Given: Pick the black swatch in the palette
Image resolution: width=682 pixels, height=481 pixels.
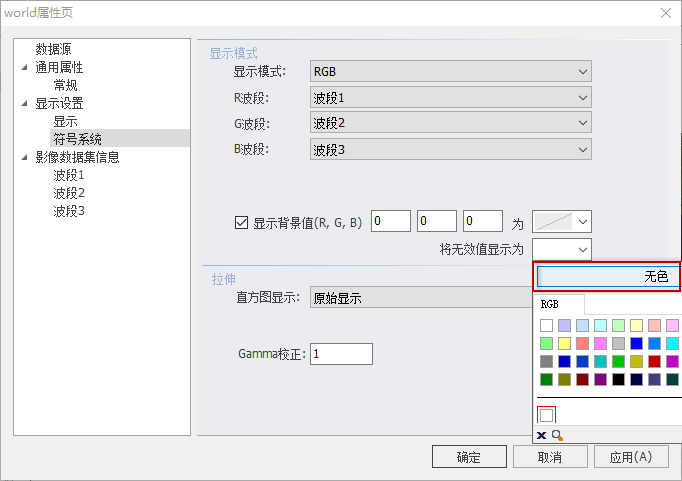Looking at the screenshot, I should click(619, 379).
